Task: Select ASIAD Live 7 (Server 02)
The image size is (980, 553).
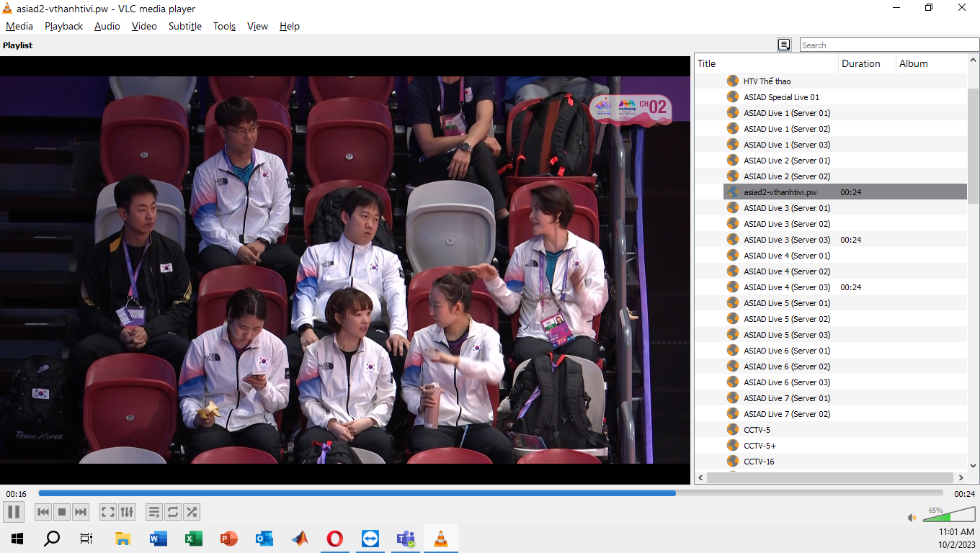Action: pos(787,414)
